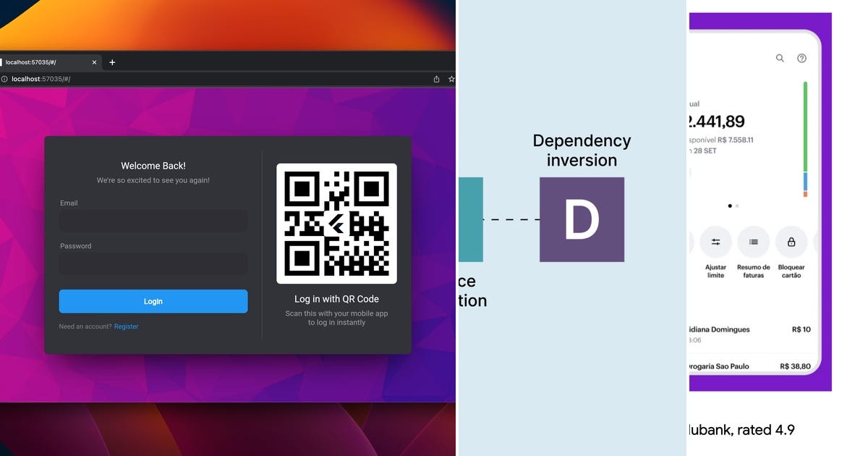Screen dimensions: 868x456
Task: Toggle the bookmark star for this page
Action: coord(451,78)
